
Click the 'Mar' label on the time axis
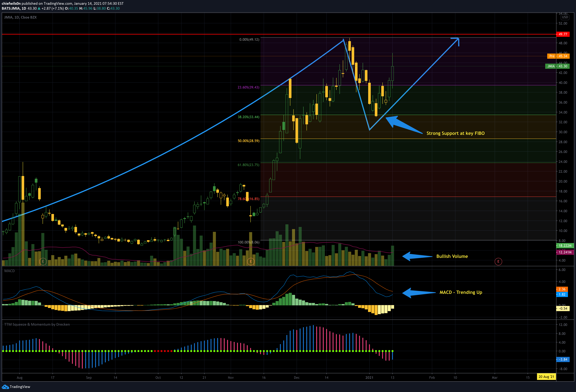click(x=495, y=378)
